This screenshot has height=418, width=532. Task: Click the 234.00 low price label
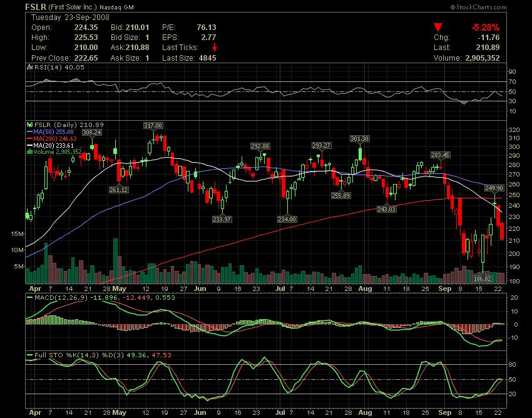point(287,219)
